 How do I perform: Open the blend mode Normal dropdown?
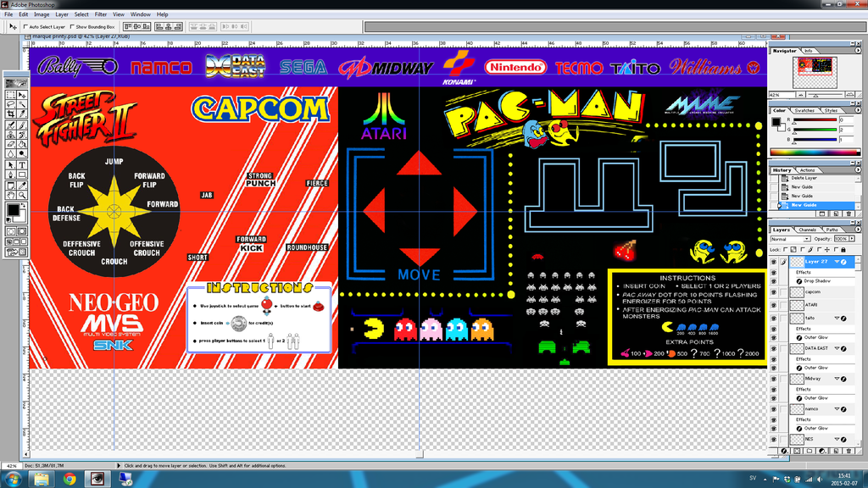[791, 239]
